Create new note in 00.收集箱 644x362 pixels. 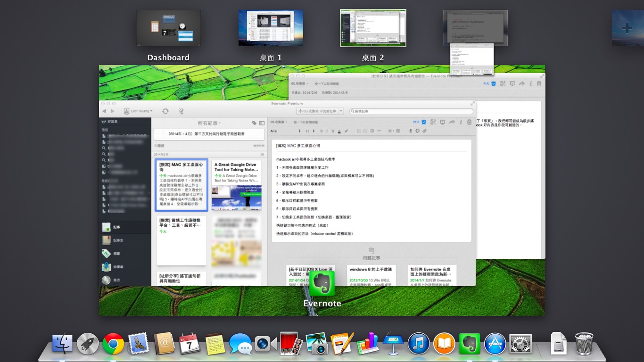[x=317, y=111]
